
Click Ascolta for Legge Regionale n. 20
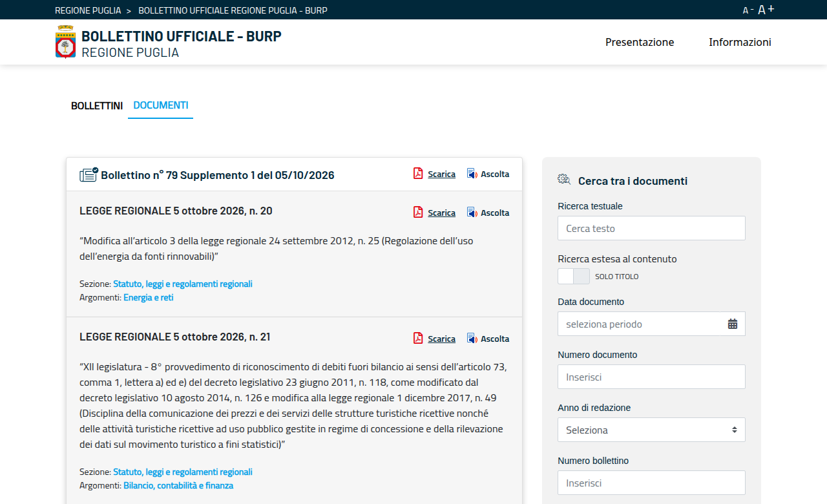495,213
